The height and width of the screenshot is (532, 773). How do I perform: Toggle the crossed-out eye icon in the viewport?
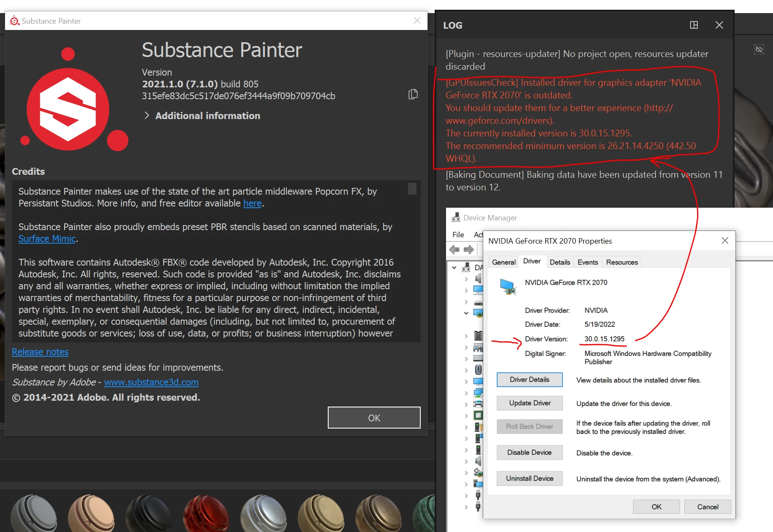point(759,50)
